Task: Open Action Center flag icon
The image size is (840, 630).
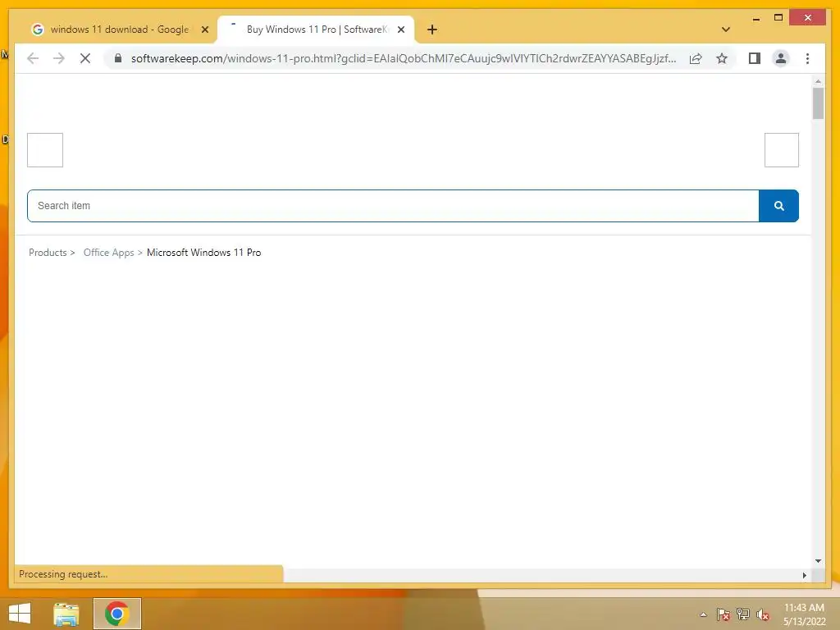Action: click(x=724, y=614)
